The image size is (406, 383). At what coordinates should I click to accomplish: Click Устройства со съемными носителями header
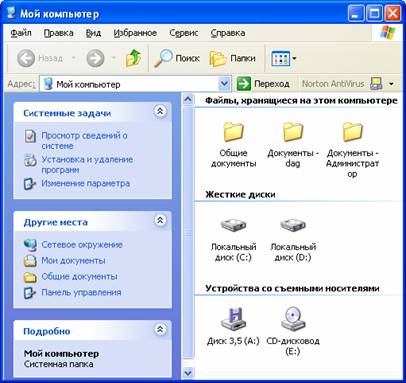click(292, 288)
